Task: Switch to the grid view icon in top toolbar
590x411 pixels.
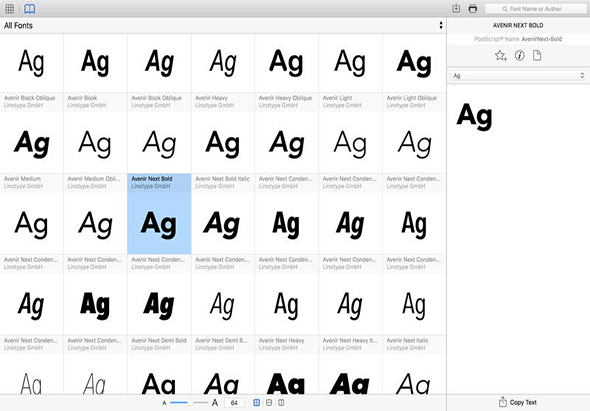Action: (x=10, y=9)
